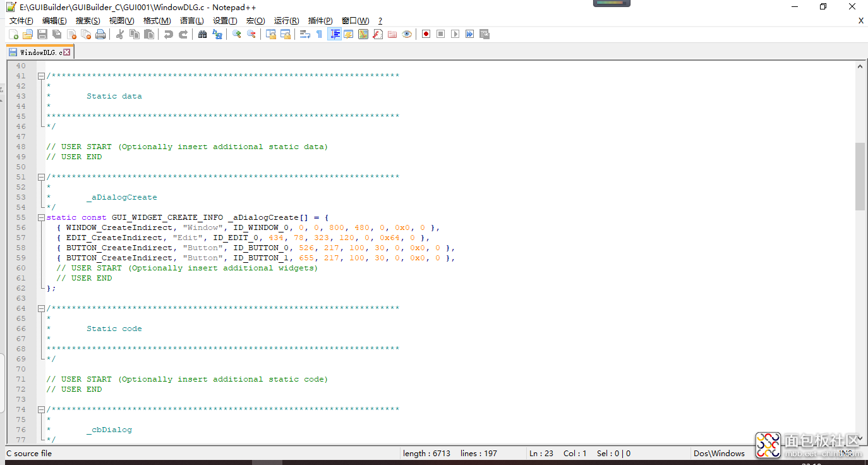The image size is (868, 465).
Task: Collapse the _aDialogCreate array at line 55
Action: click(x=41, y=217)
